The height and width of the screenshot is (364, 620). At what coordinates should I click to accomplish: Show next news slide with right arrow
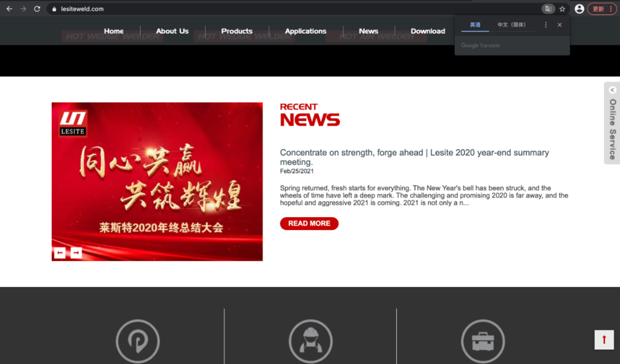(76, 253)
